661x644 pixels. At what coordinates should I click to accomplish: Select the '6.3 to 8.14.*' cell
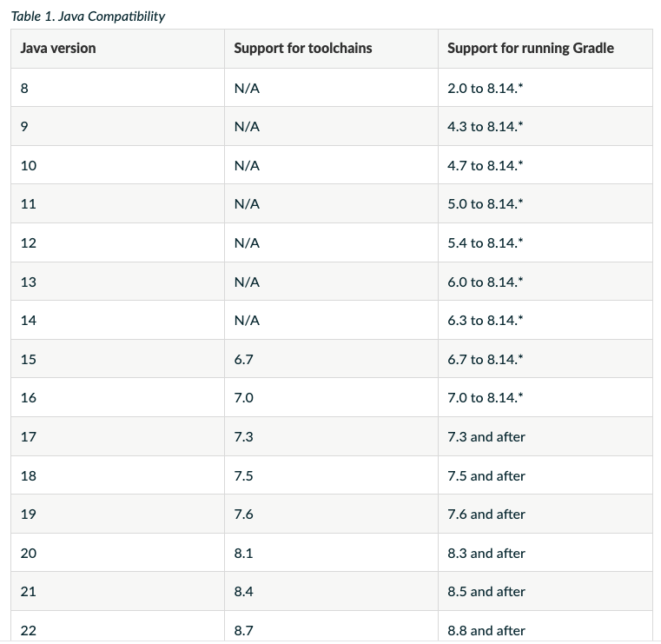(486, 321)
